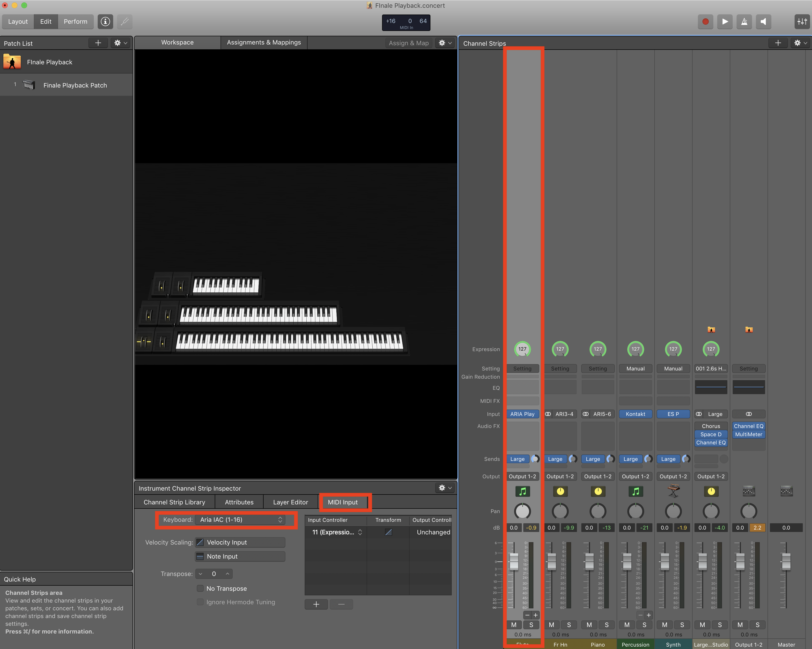812x649 pixels.
Task: Switch to Layout mode
Action: point(18,22)
